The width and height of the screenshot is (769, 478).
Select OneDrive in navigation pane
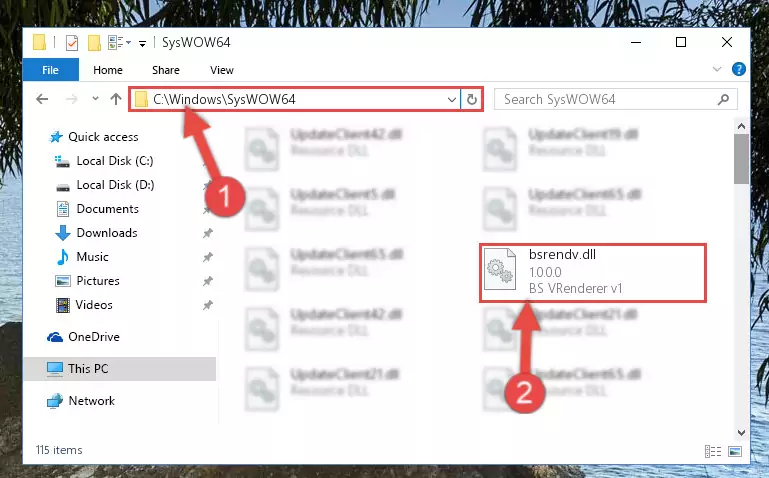coord(94,337)
